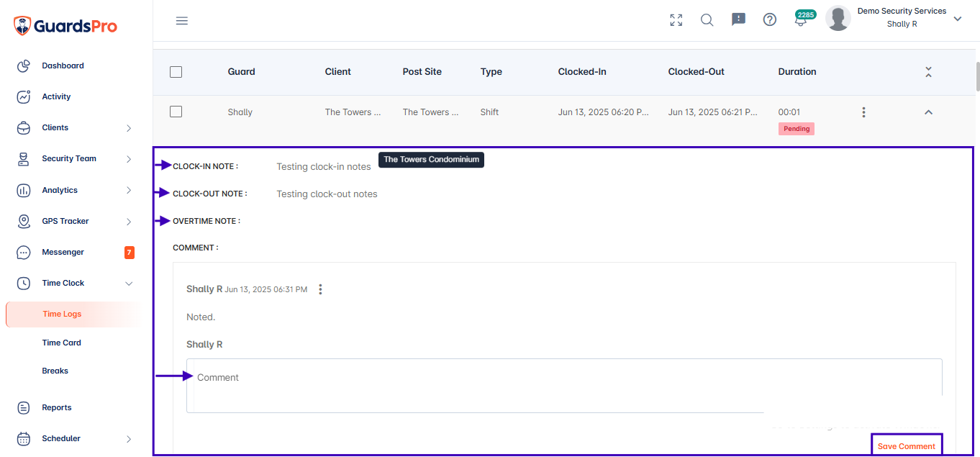
Task: Click into the Comment text field
Action: [x=564, y=386]
